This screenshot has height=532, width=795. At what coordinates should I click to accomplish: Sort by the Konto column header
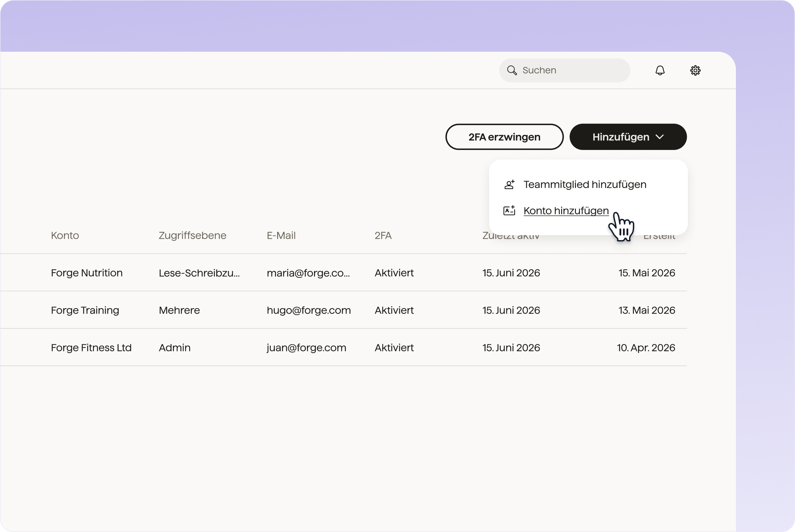tap(65, 235)
